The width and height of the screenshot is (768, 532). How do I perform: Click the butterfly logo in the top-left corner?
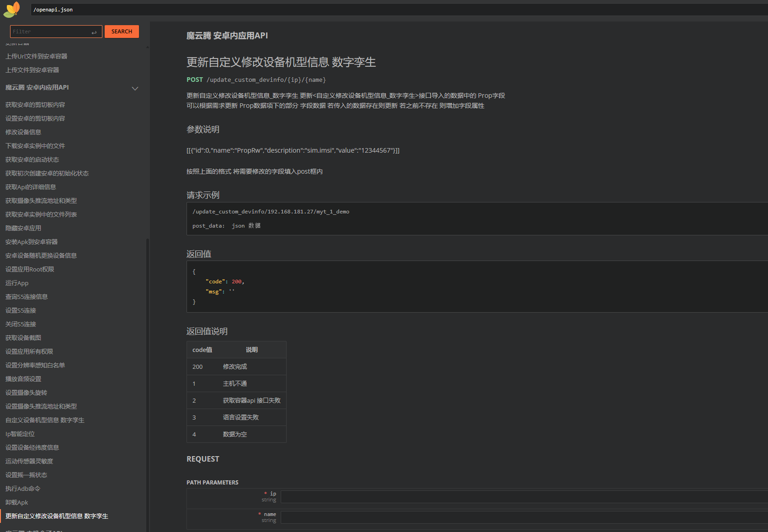pyautogui.click(x=11, y=9)
